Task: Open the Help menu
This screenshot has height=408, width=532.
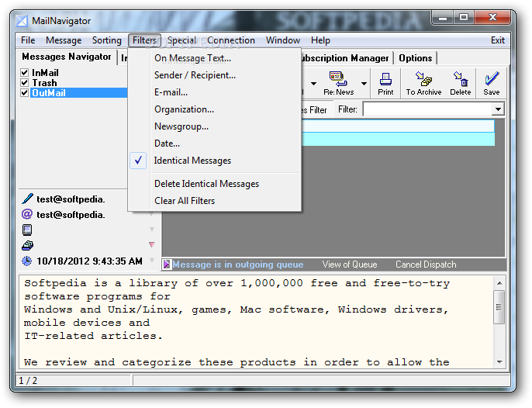Action: click(320, 40)
